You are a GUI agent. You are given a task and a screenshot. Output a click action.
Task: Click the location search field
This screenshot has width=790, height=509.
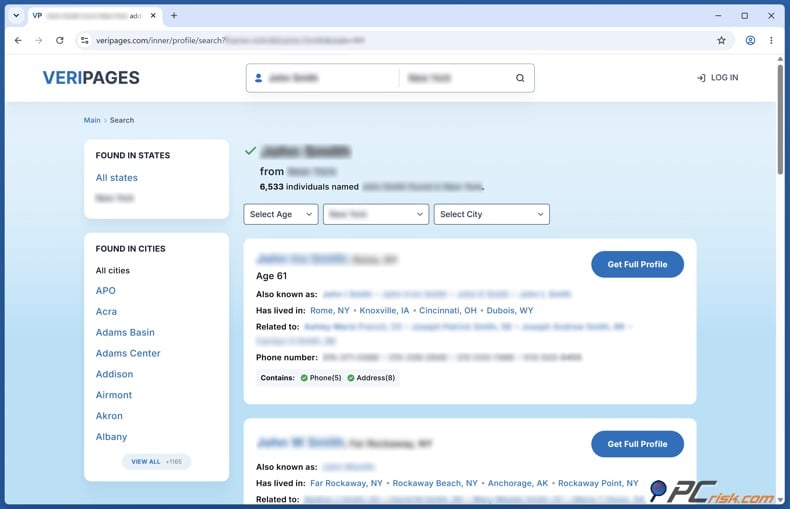455,78
